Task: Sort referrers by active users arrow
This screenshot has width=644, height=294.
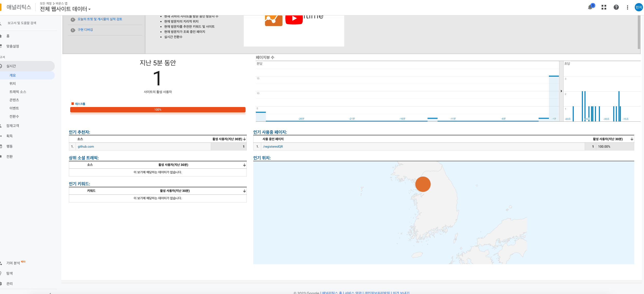Action: (244, 139)
